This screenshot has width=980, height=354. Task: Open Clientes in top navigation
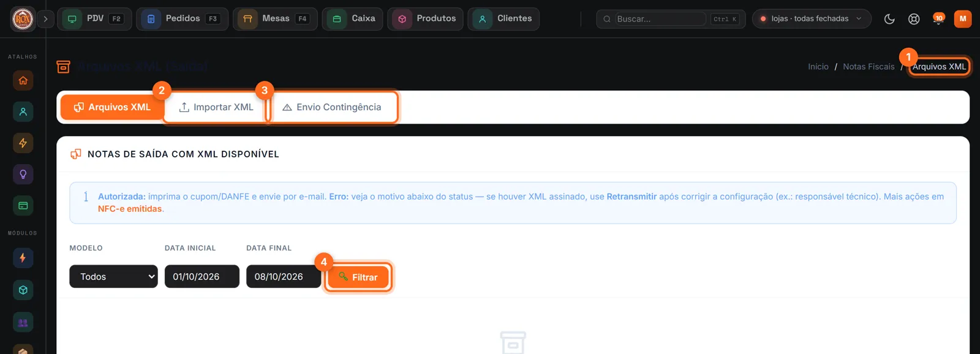[x=503, y=19]
